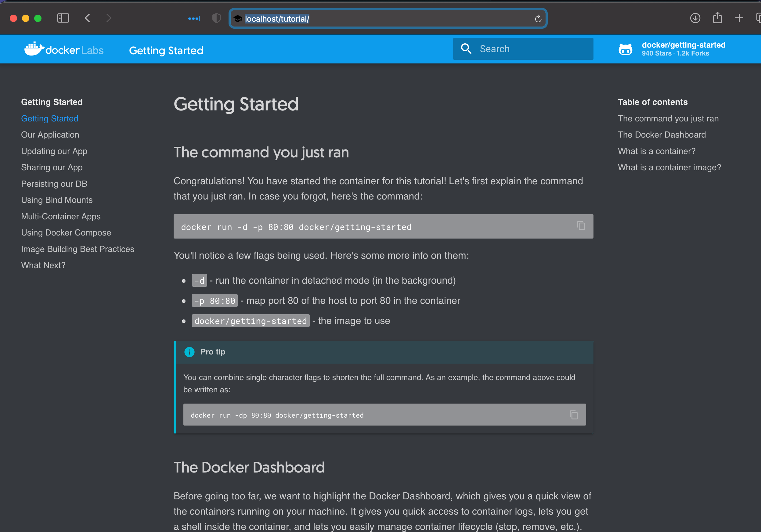
Task: Click the -p 80:80 code snippet
Action: pos(215,301)
